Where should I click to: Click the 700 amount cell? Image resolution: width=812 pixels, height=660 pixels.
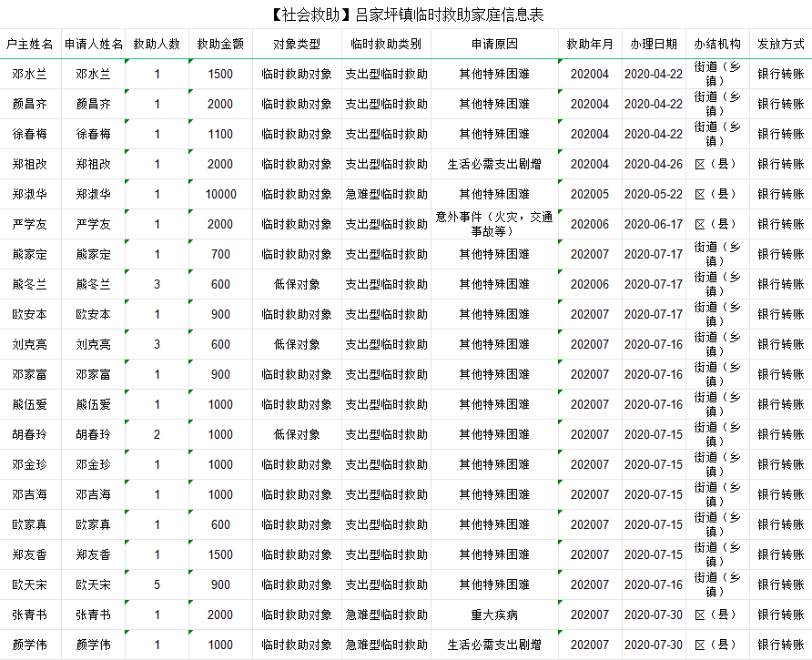click(220, 254)
